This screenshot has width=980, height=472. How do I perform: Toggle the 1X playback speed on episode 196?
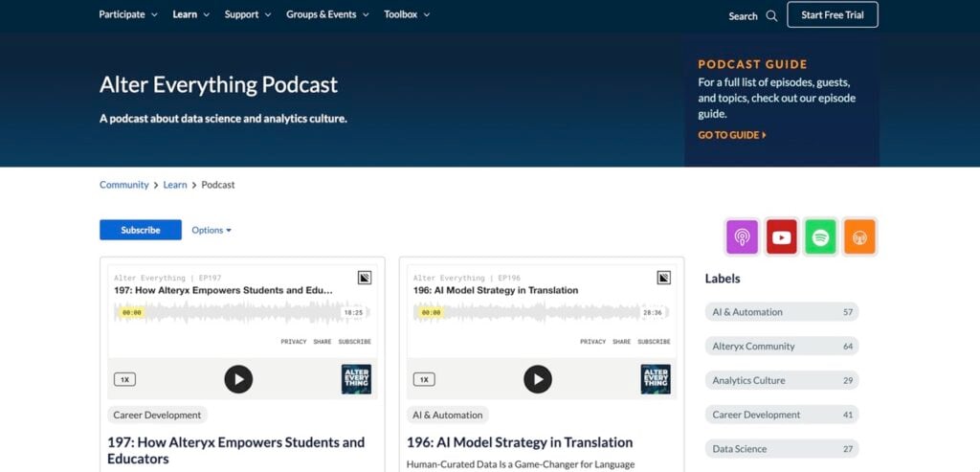tap(424, 379)
